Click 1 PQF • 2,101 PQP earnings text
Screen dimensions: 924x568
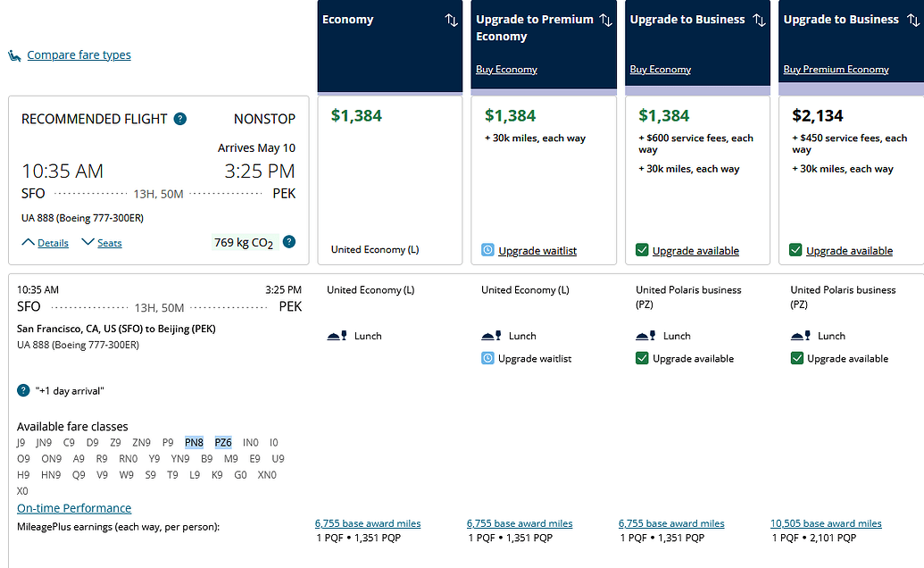coord(814,538)
